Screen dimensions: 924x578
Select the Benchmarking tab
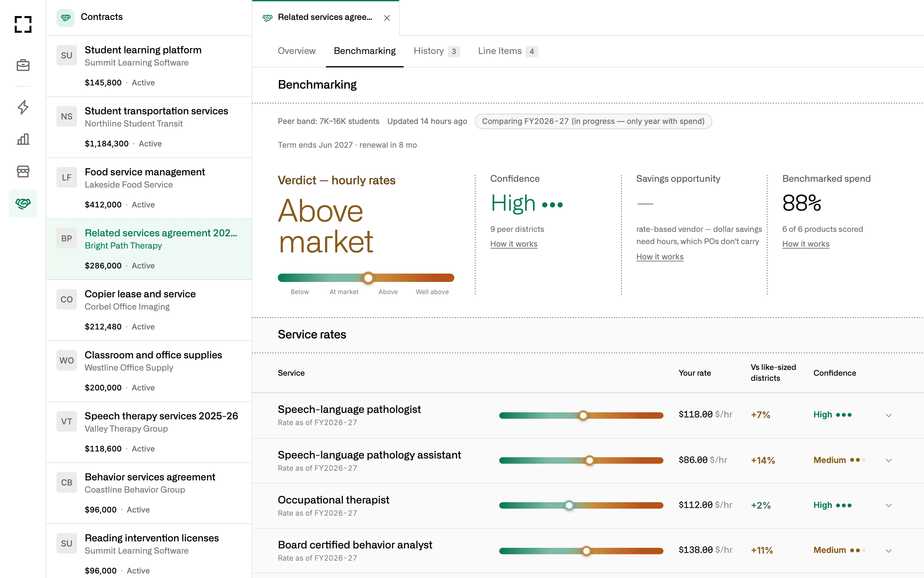click(365, 51)
